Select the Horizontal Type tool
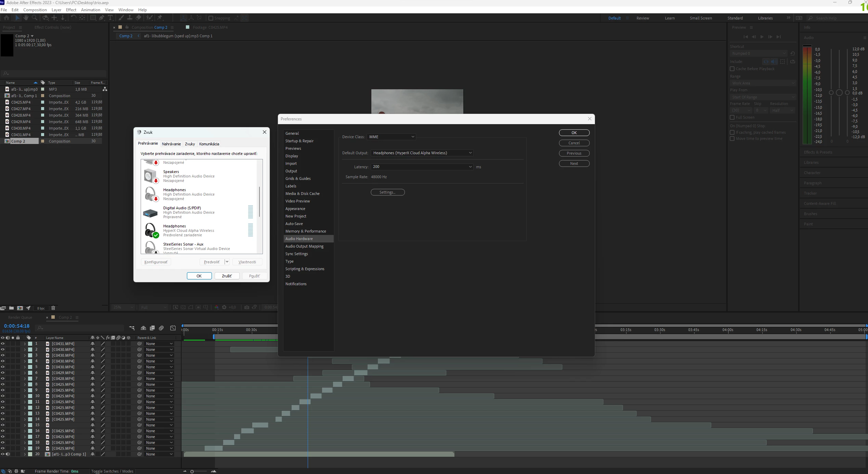Viewport: 868px width, 474px height. 110,18
